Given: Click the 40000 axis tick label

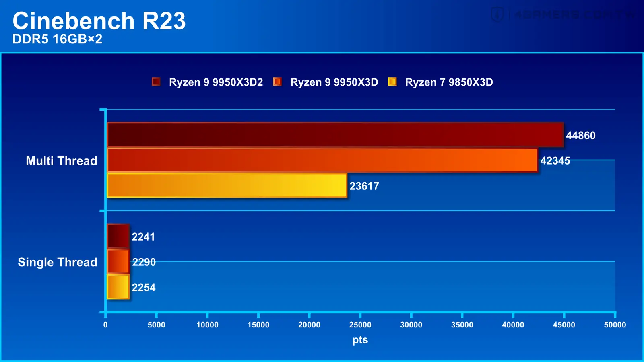Looking at the screenshot, I should 513,325.
